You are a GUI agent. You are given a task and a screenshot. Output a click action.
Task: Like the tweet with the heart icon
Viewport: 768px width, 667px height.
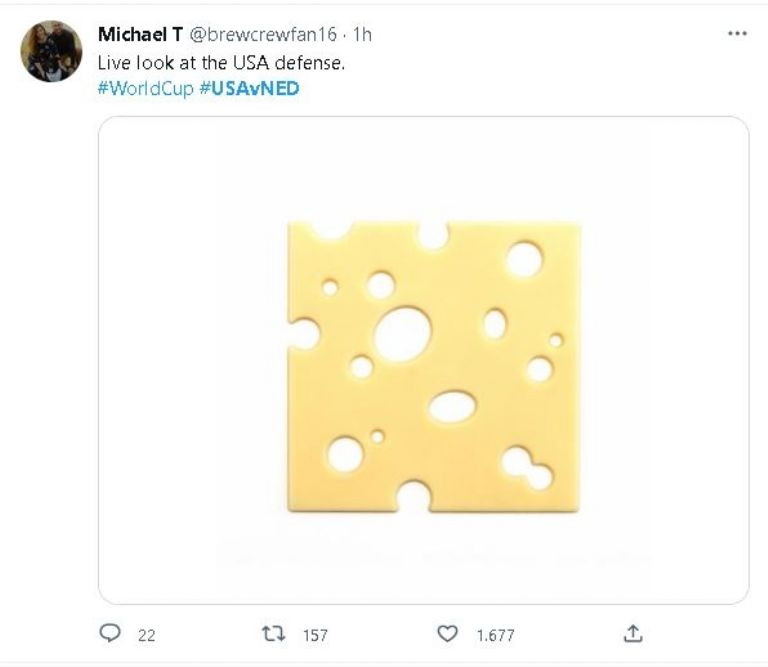(x=448, y=633)
